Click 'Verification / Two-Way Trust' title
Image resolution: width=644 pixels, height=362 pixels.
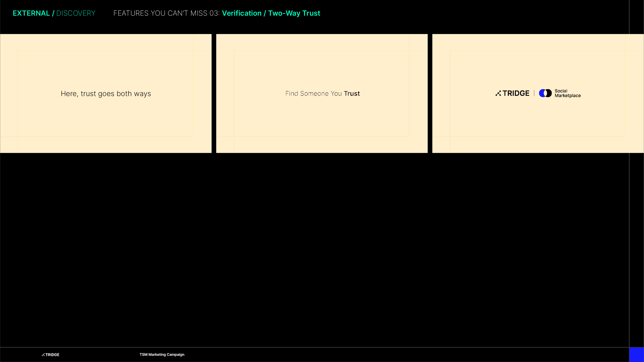(271, 13)
